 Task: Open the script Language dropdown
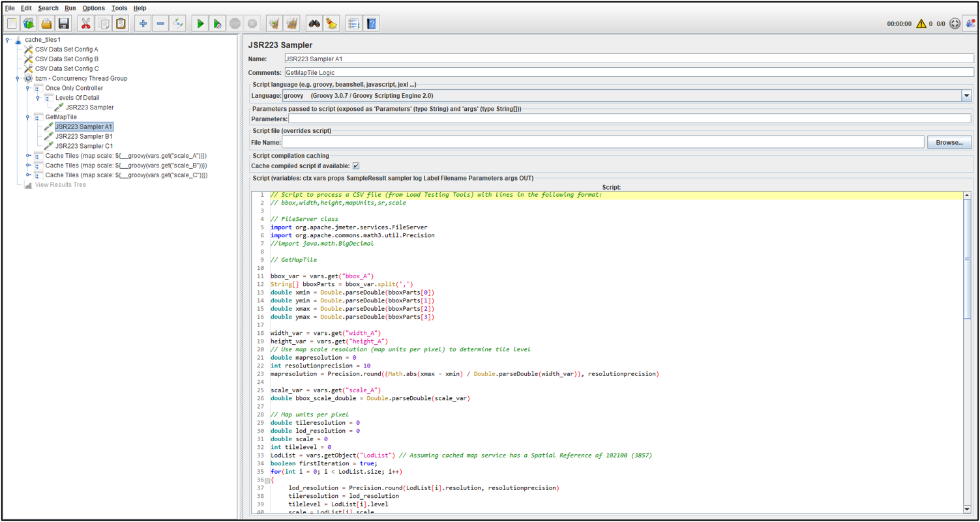pos(967,95)
